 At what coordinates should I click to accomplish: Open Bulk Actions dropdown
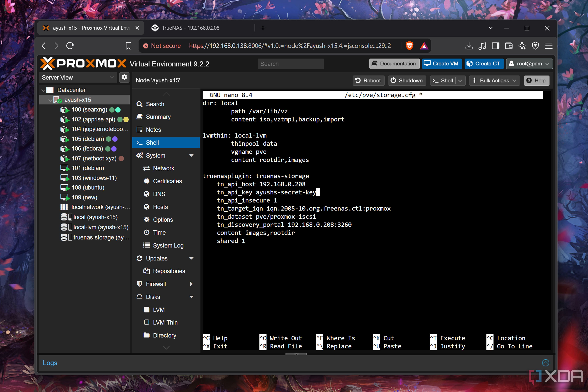(494, 80)
